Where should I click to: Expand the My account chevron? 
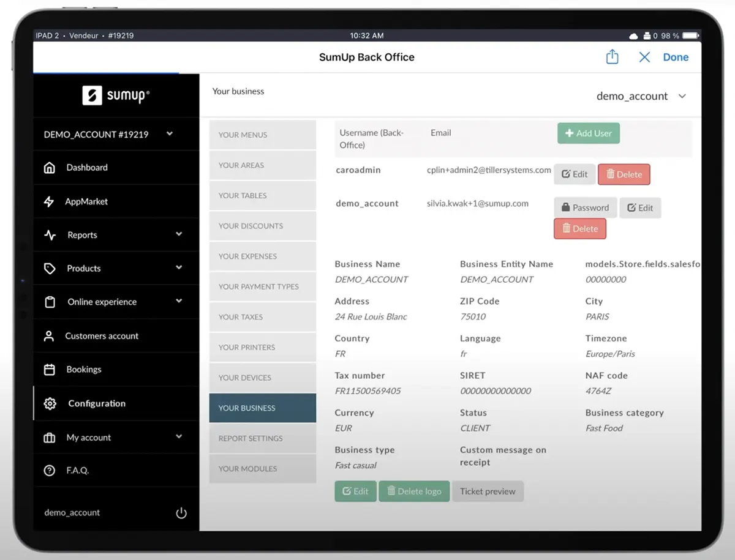point(179,436)
